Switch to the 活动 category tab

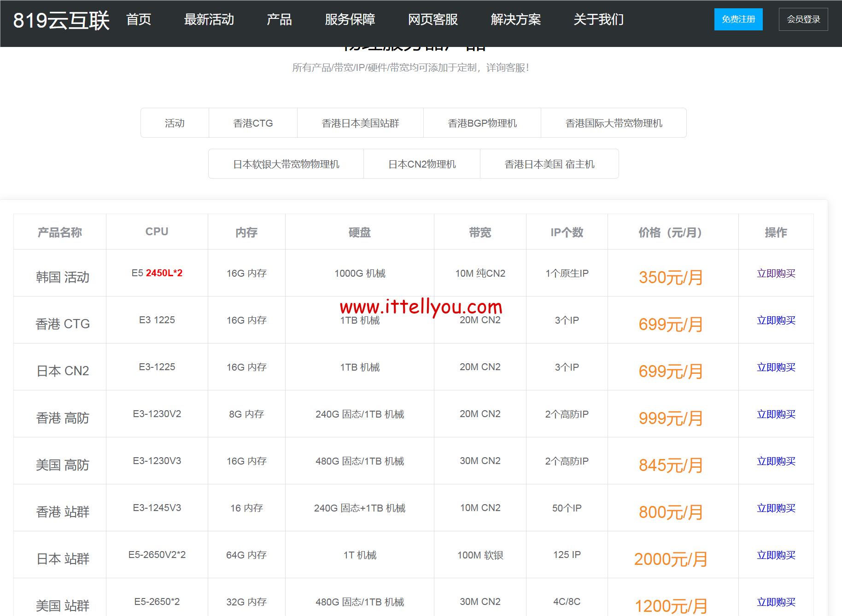pyautogui.click(x=174, y=122)
